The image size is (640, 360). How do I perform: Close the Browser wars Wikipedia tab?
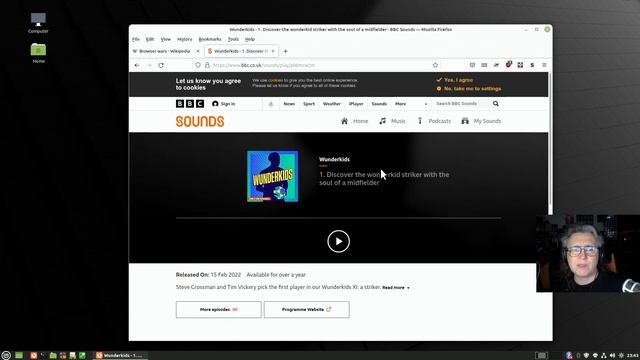(198, 51)
